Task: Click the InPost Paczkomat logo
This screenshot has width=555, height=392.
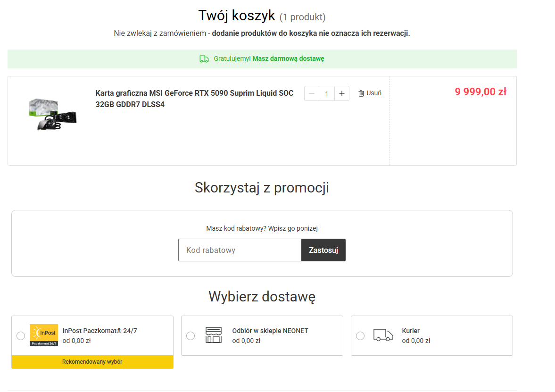Action: (43, 335)
